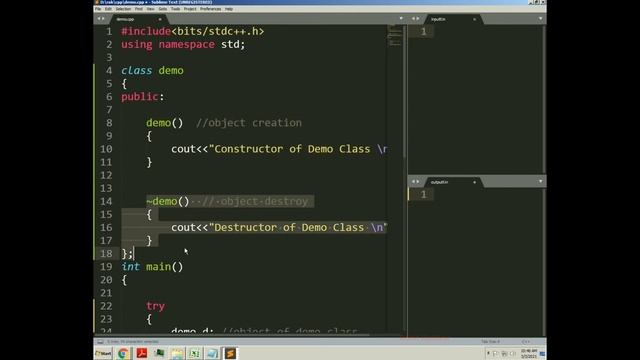The image size is (640, 360).
Task: Click line number 19 in gutter
Action: pos(106,267)
